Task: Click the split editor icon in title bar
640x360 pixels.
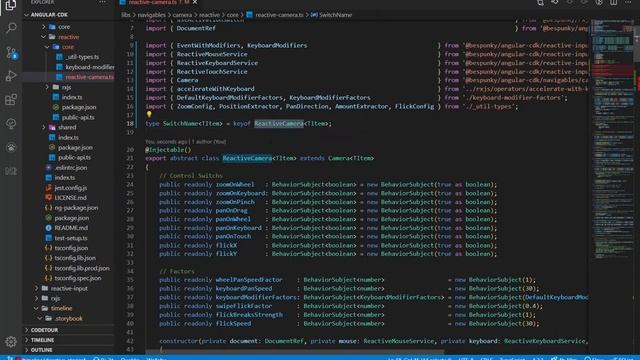Action: (613, 2)
